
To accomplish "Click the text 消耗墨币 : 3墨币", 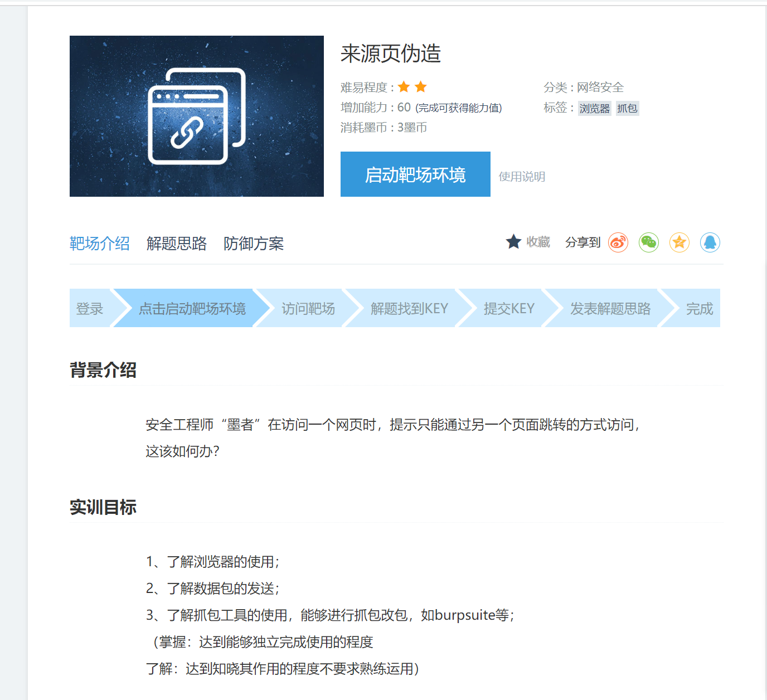I will pyautogui.click(x=384, y=128).
